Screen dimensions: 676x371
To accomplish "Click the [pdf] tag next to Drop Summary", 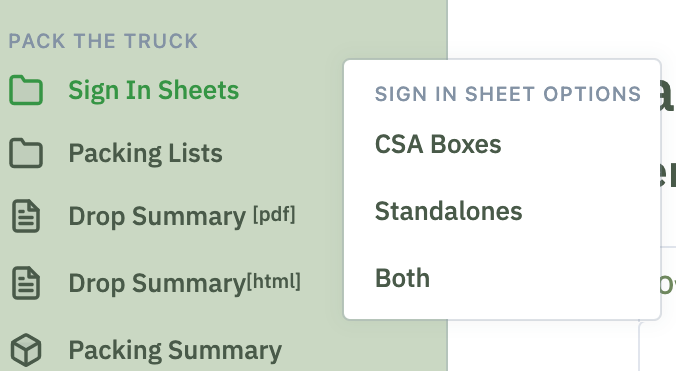I will point(274,214).
